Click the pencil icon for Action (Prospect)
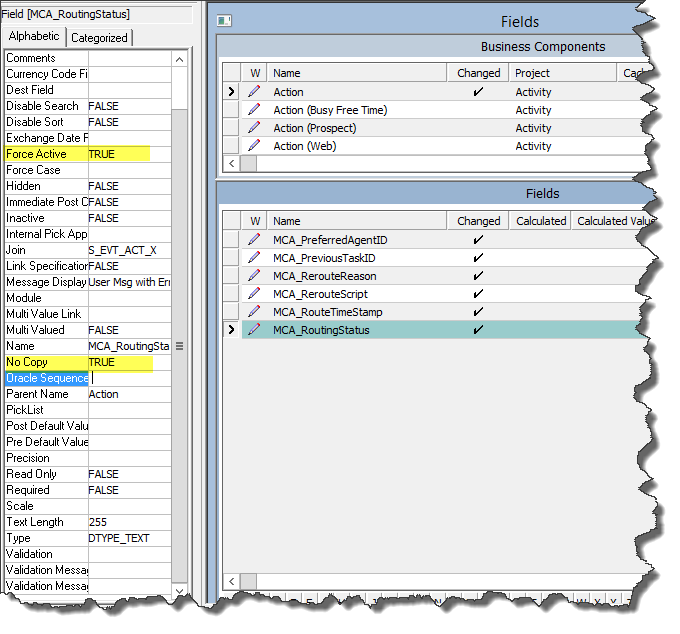 (x=254, y=128)
